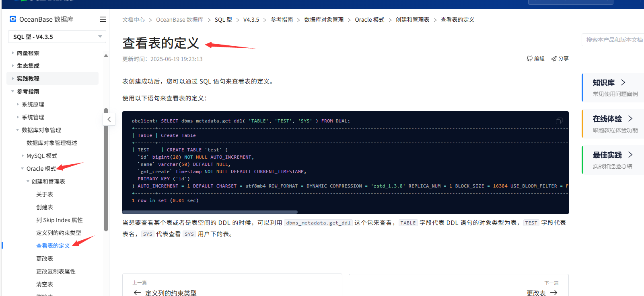The width and height of the screenshot is (644, 296).
Task: Open 知识库 card arrow
Action: click(623, 82)
